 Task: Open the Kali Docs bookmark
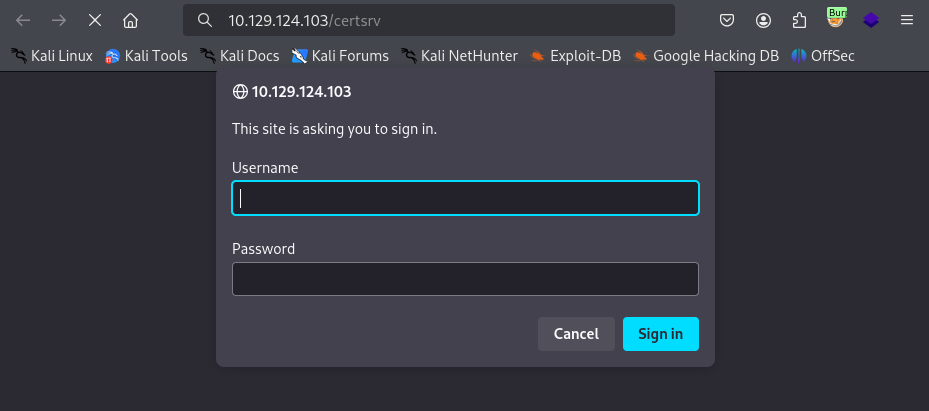click(x=239, y=56)
